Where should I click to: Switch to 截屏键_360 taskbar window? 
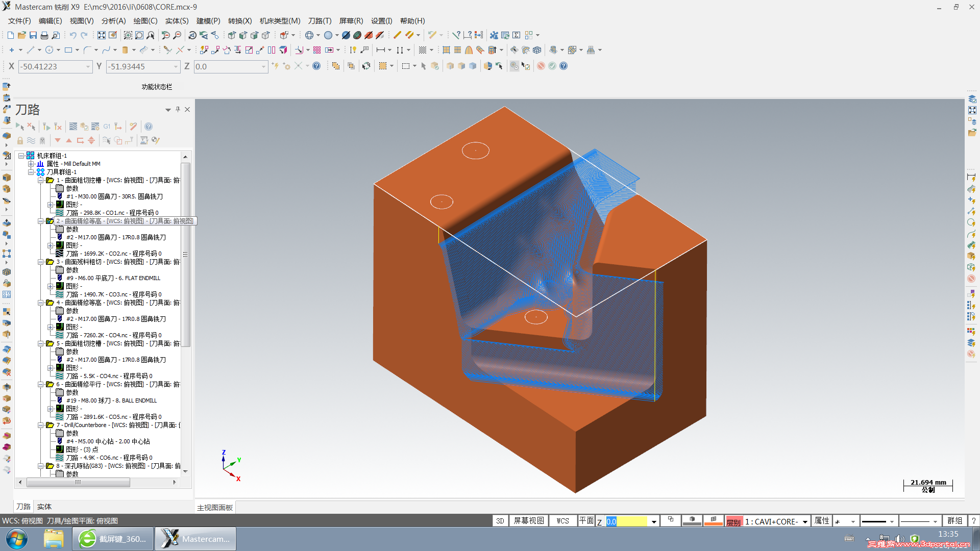(113, 539)
